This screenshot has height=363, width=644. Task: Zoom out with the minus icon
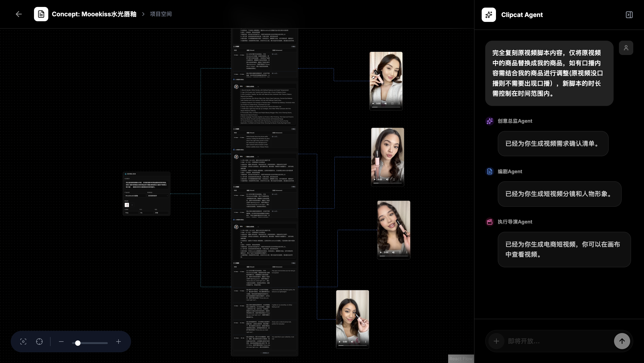[x=61, y=342]
